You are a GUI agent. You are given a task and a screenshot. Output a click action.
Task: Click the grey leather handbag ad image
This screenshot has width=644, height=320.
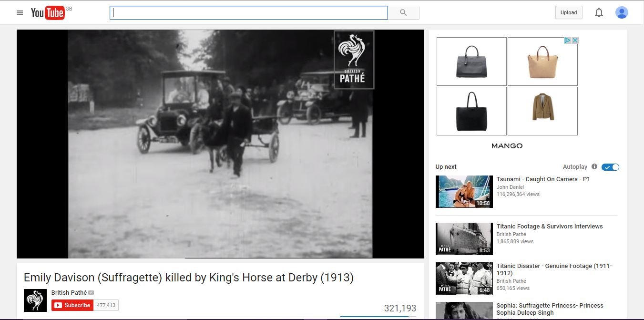(x=471, y=62)
